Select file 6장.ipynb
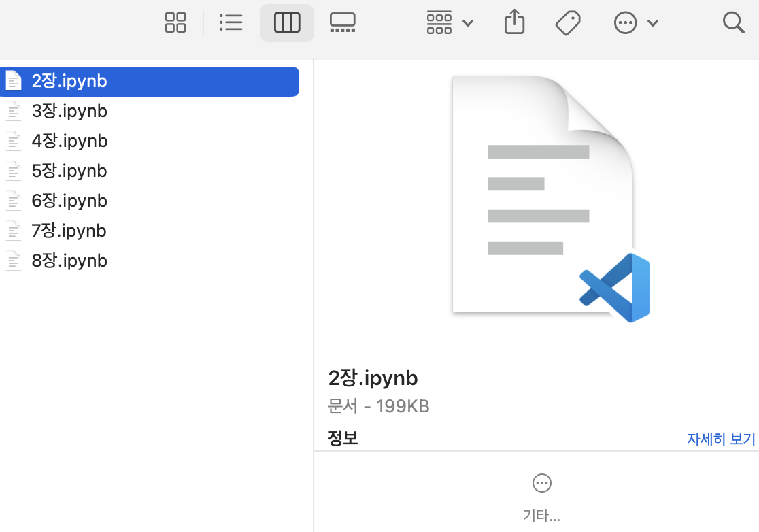Image resolution: width=759 pixels, height=532 pixels. click(x=150, y=201)
